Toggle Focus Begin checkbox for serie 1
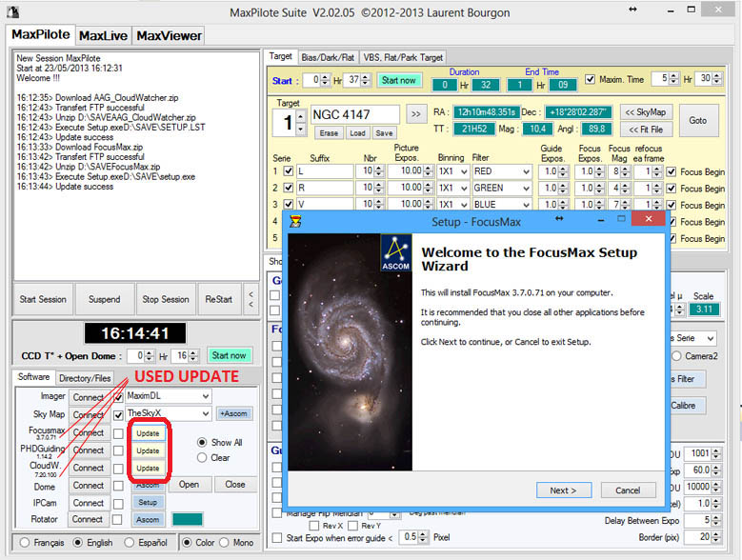This screenshot has width=742, height=560. coord(671,171)
